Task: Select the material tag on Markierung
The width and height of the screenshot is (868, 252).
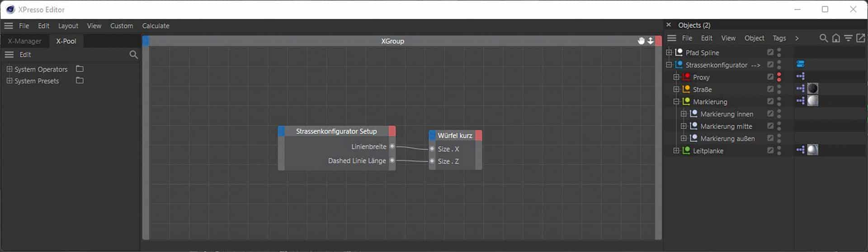Action: click(x=813, y=101)
